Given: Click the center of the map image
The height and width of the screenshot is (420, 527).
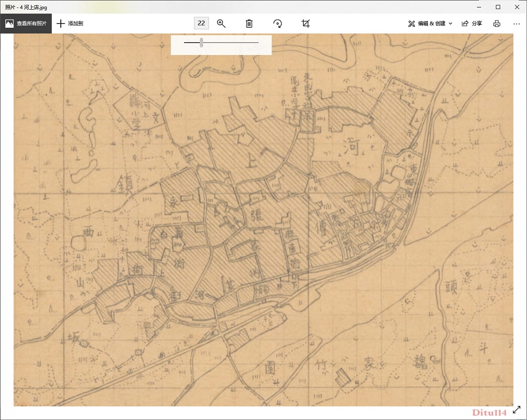Looking at the screenshot, I should (x=263, y=220).
